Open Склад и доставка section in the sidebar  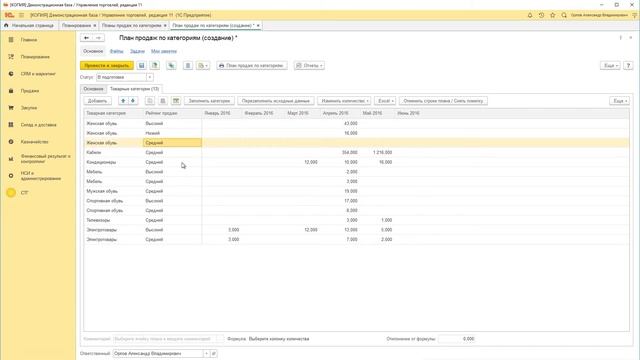pos(38,125)
